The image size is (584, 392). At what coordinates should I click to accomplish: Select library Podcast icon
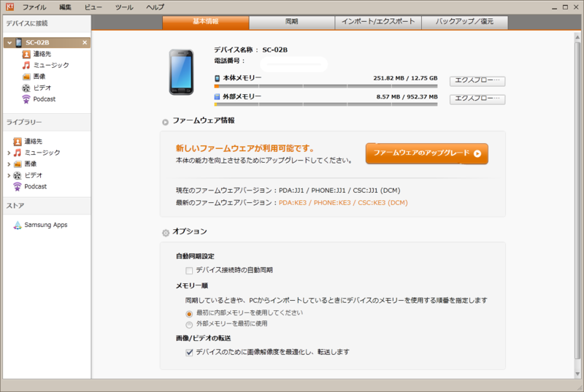pos(18,186)
